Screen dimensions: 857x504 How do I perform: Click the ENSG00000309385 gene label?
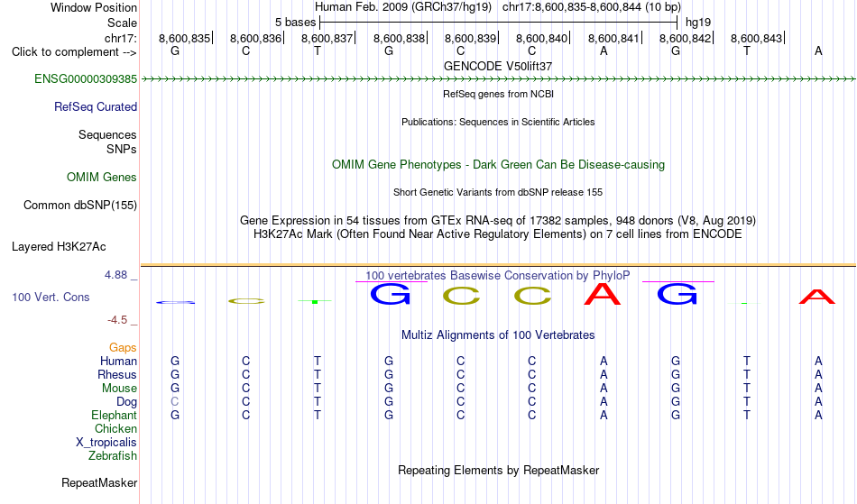86,79
